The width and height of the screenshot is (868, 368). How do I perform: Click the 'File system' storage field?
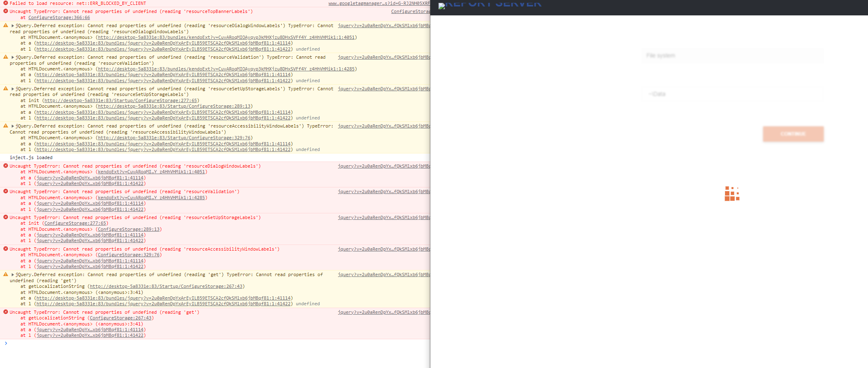pyautogui.click(x=733, y=55)
